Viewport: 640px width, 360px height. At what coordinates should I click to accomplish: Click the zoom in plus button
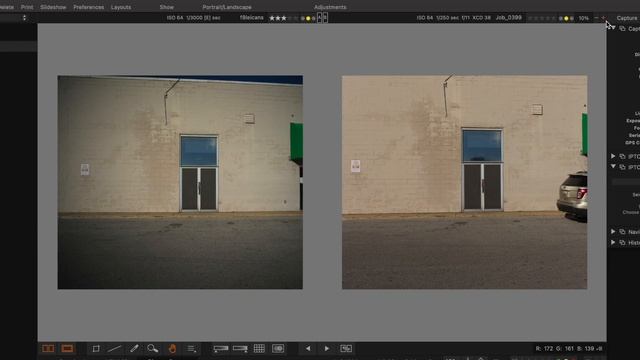pos(603,18)
